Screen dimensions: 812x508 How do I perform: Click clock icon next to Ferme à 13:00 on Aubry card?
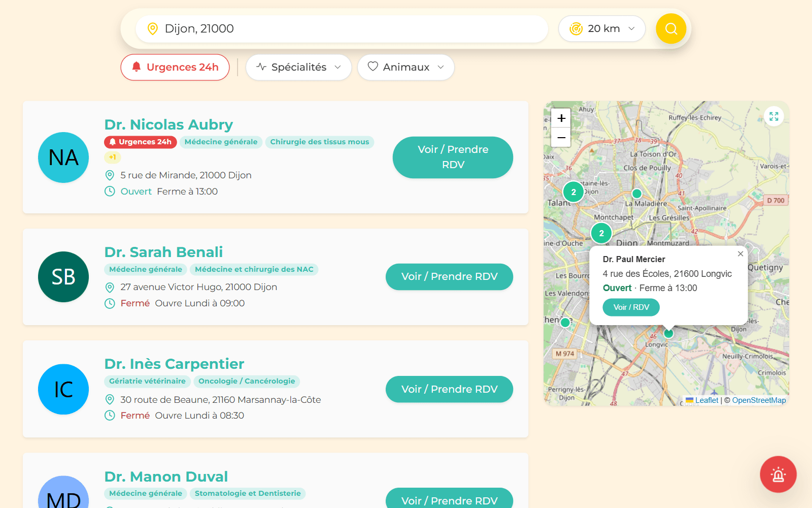(x=110, y=192)
